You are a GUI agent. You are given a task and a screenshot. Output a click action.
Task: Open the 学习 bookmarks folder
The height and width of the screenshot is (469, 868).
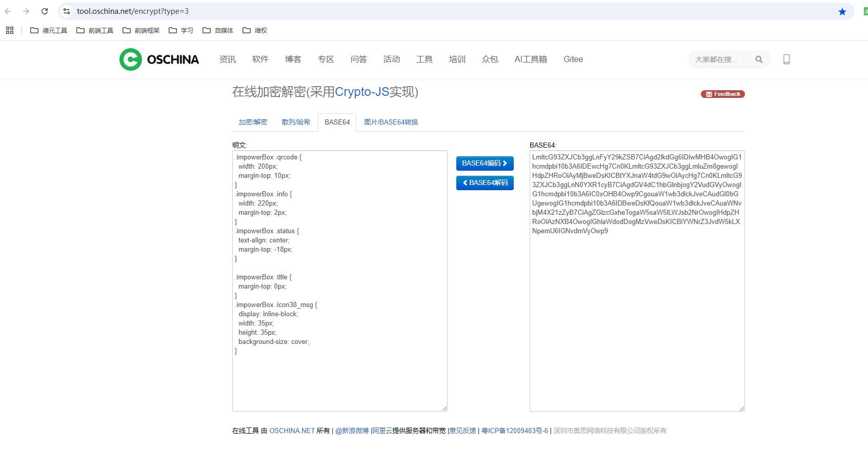pos(181,30)
